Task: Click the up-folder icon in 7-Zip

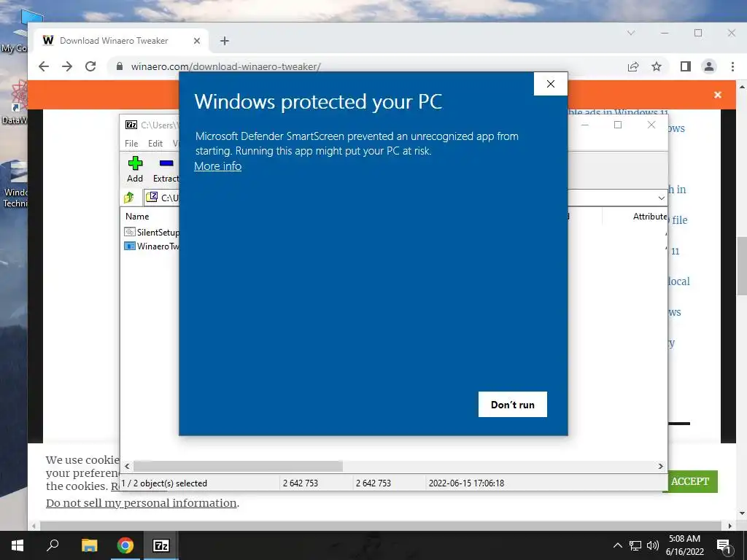Action: click(x=129, y=197)
